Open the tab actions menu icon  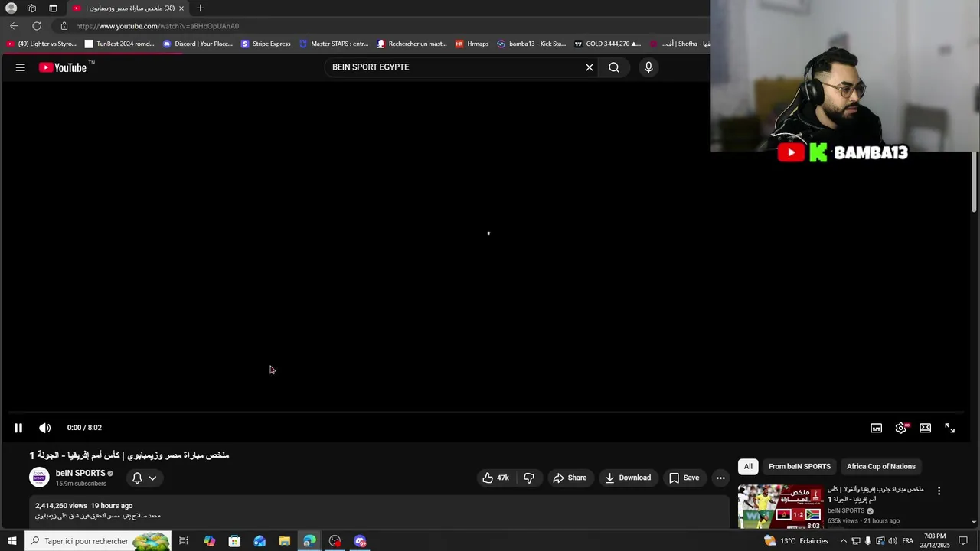click(x=53, y=8)
